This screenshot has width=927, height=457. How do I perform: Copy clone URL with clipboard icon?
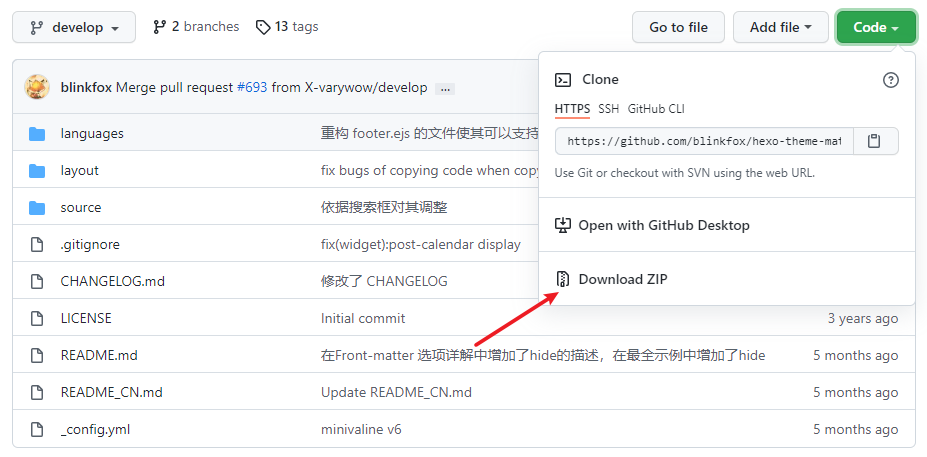874,141
